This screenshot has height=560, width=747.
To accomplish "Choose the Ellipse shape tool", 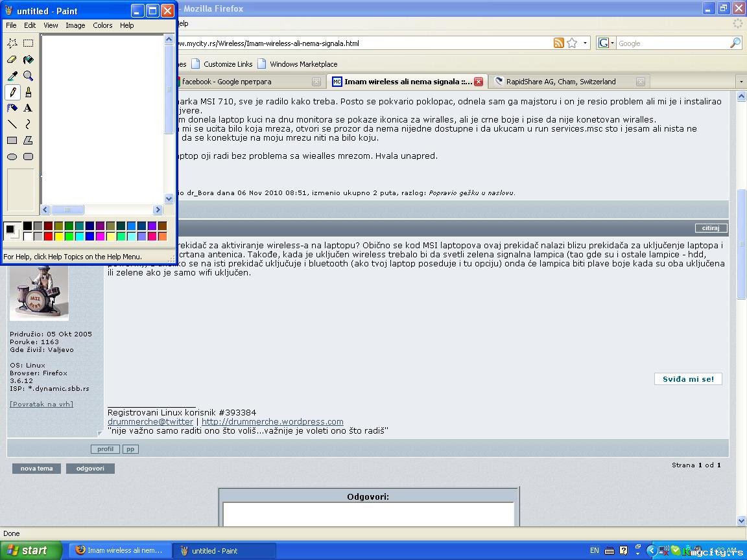I will [12, 157].
